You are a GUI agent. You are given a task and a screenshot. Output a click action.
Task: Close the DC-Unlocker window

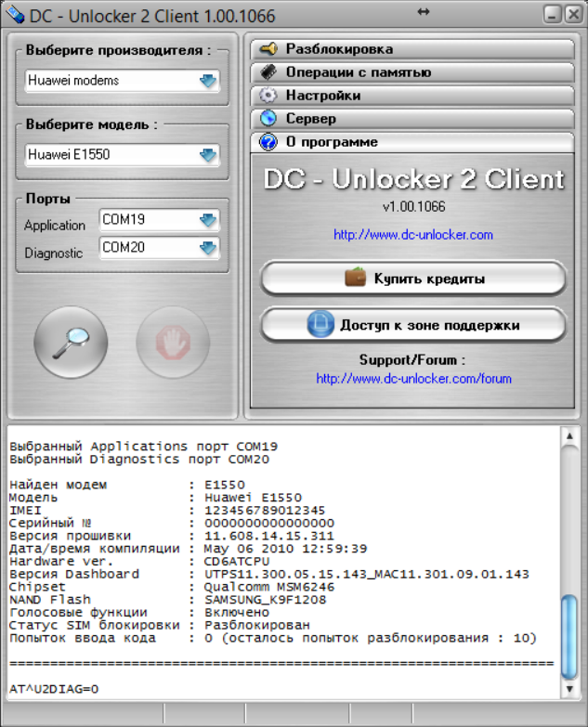574,14
